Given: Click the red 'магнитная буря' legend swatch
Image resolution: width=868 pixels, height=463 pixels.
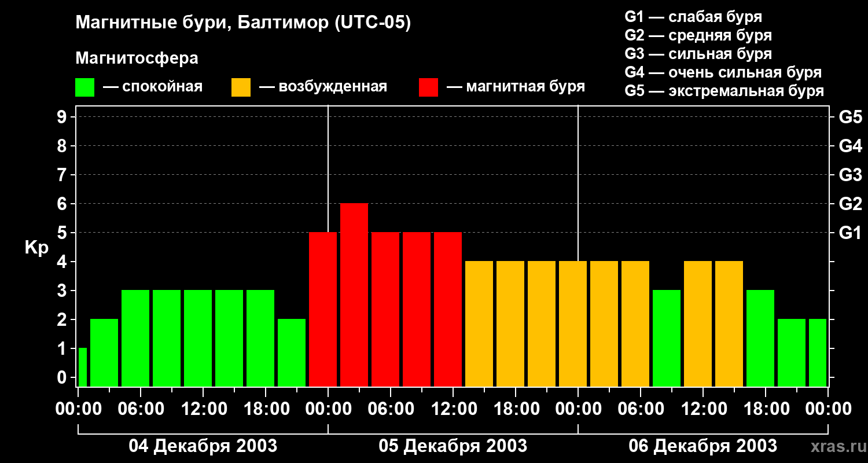Looking at the screenshot, I should coord(429,87).
